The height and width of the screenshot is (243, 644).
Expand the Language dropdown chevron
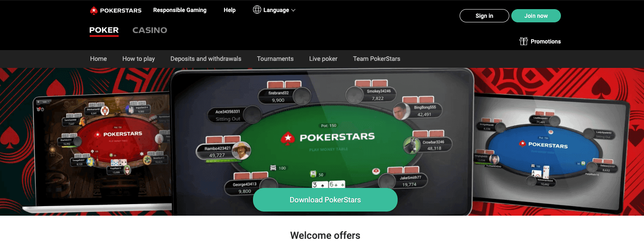[293, 10]
